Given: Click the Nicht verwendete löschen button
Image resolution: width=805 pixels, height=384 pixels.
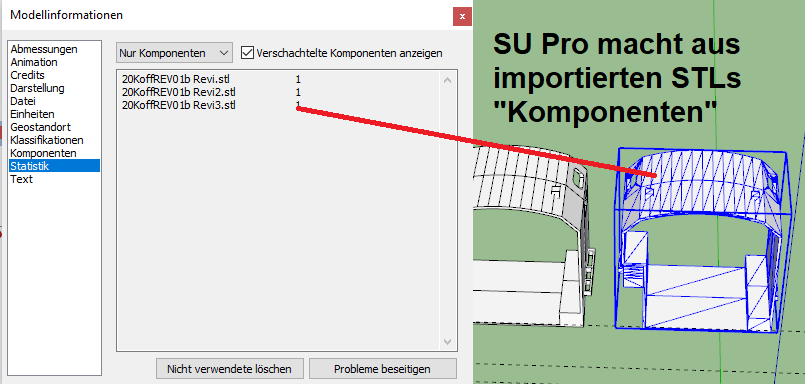Looking at the screenshot, I should click(229, 369).
